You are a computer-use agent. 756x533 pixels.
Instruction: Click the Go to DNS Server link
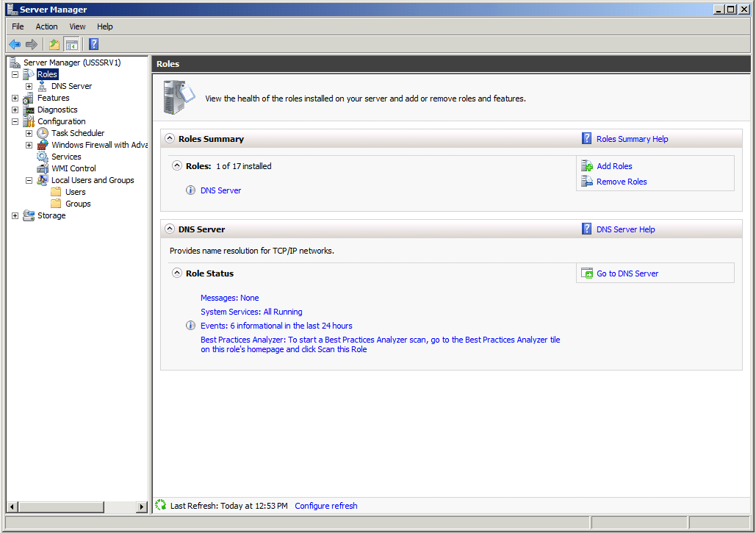click(x=627, y=273)
